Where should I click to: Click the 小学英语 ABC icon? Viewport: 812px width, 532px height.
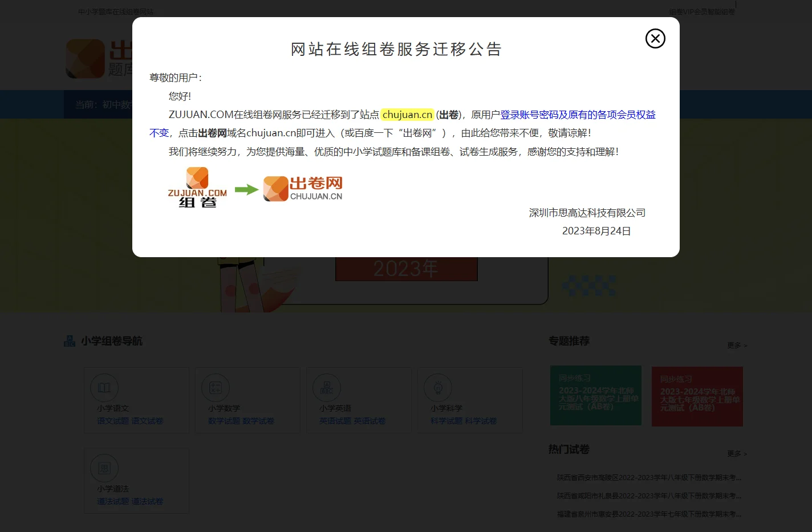coord(327,388)
